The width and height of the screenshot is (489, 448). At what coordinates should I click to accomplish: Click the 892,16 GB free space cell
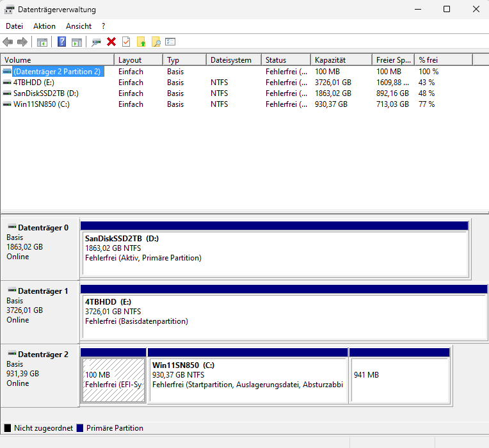tap(392, 93)
